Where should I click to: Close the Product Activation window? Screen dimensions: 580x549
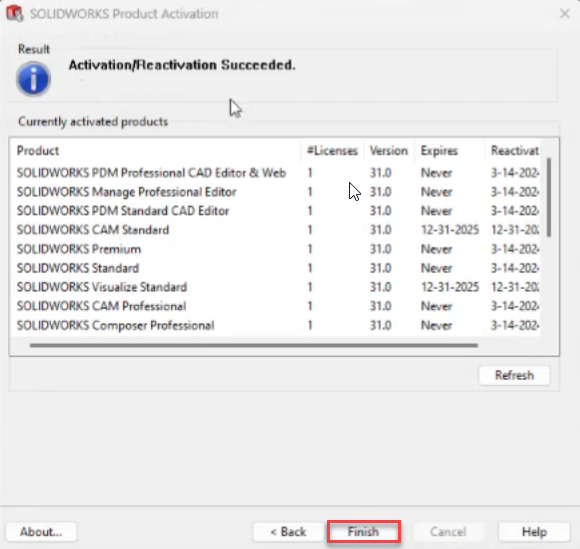pyautogui.click(x=564, y=14)
